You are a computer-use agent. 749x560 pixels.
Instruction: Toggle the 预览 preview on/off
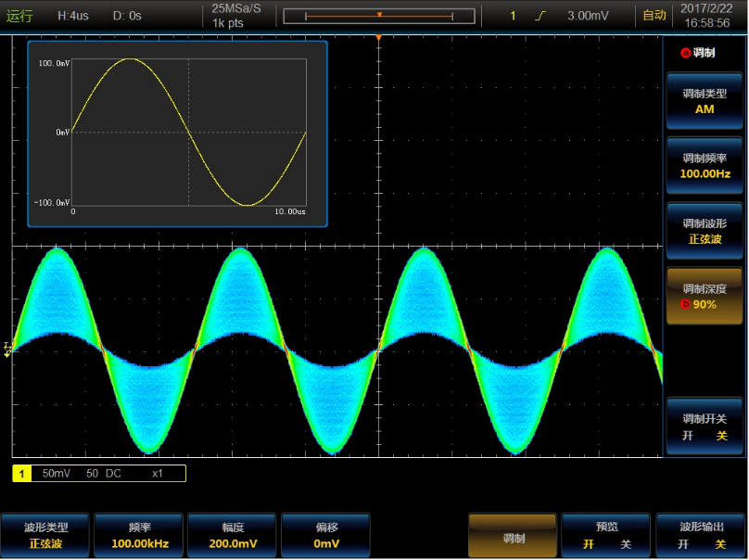pos(607,535)
